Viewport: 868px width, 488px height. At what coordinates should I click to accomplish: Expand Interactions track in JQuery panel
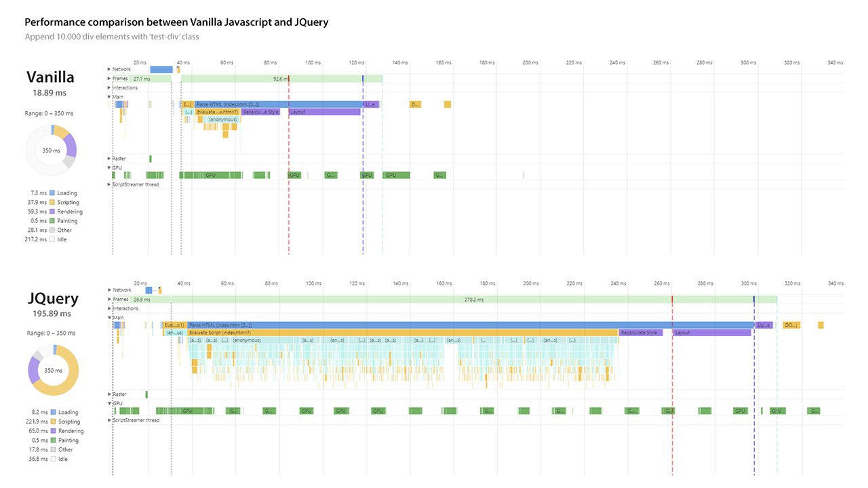click(109, 308)
